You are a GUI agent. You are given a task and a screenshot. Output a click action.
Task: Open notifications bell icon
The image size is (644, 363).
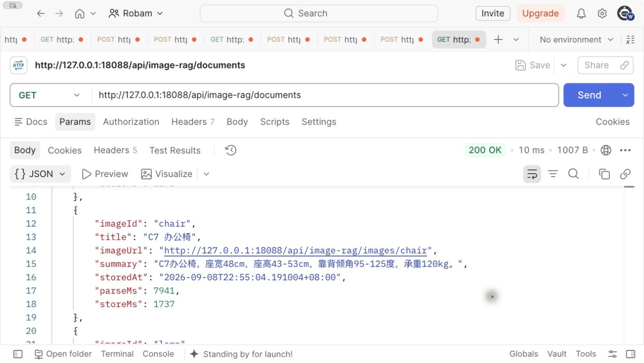[581, 14]
